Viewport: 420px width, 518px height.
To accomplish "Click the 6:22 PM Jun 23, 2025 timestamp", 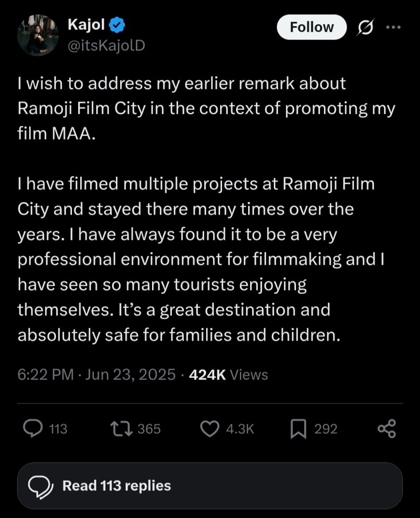I will pos(97,375).
